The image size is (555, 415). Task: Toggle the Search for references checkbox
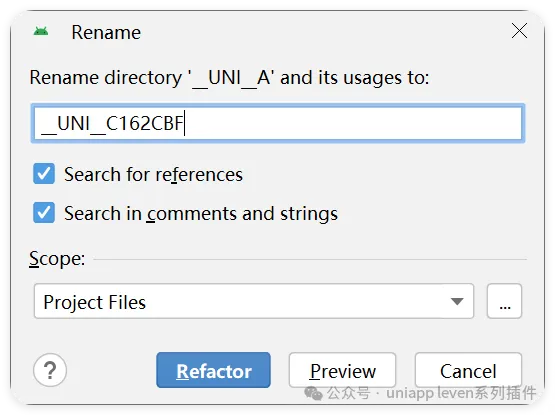click(x=44, y=174)
